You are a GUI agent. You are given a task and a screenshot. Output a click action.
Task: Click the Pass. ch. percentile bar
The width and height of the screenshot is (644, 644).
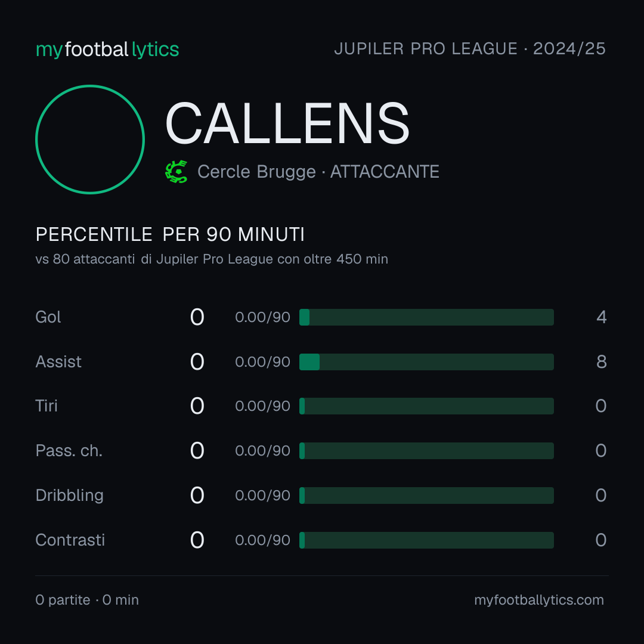(x=426, y=451)
